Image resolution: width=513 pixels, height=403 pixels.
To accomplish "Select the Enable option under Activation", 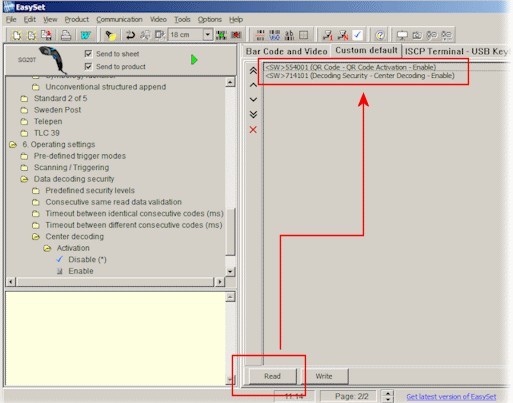I will 81,271.
